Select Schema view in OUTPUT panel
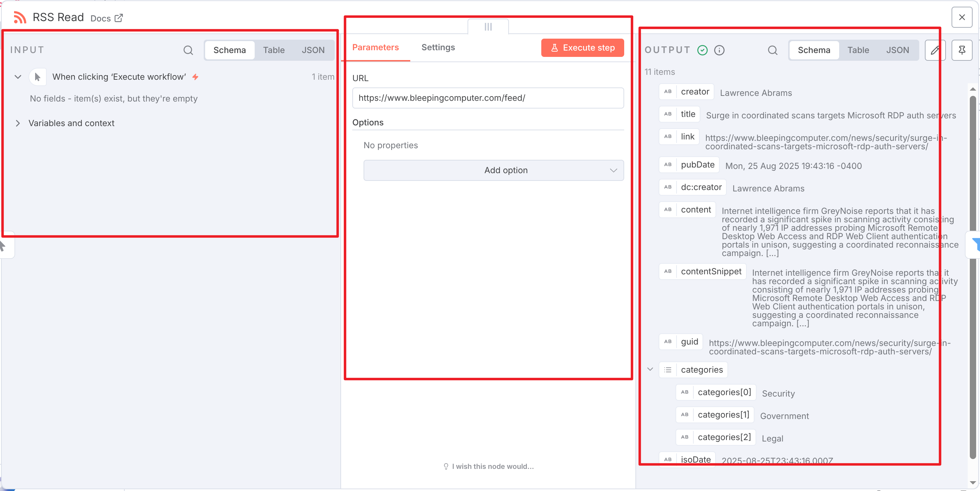Image resolution: width=980 pixels, height=491 pixels. point(814,50)
